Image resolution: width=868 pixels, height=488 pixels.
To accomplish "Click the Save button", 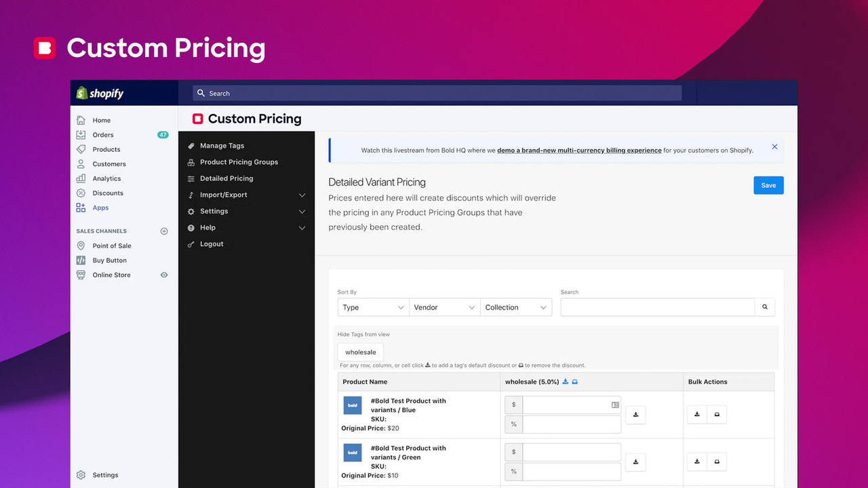I will pyautogui.click(x=768, y=184).
